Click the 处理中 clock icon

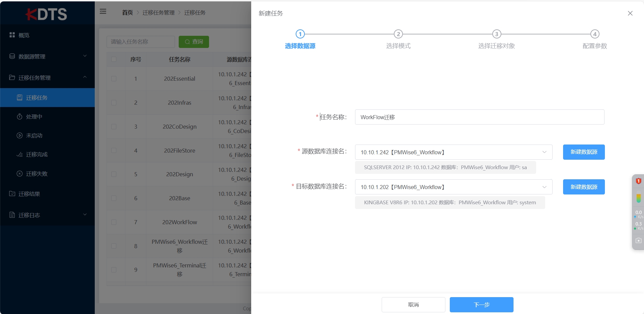click(x=20, y=116)
